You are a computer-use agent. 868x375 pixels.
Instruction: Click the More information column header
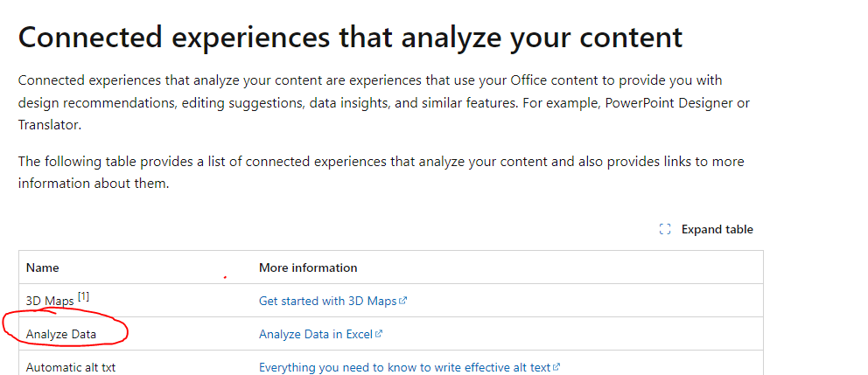point(308,267)
